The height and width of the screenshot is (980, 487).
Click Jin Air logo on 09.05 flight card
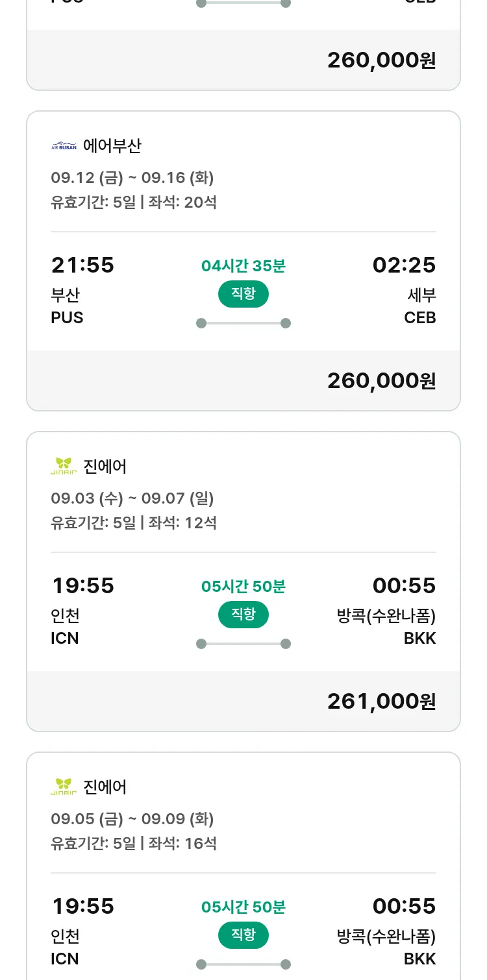tap(64, 787)
